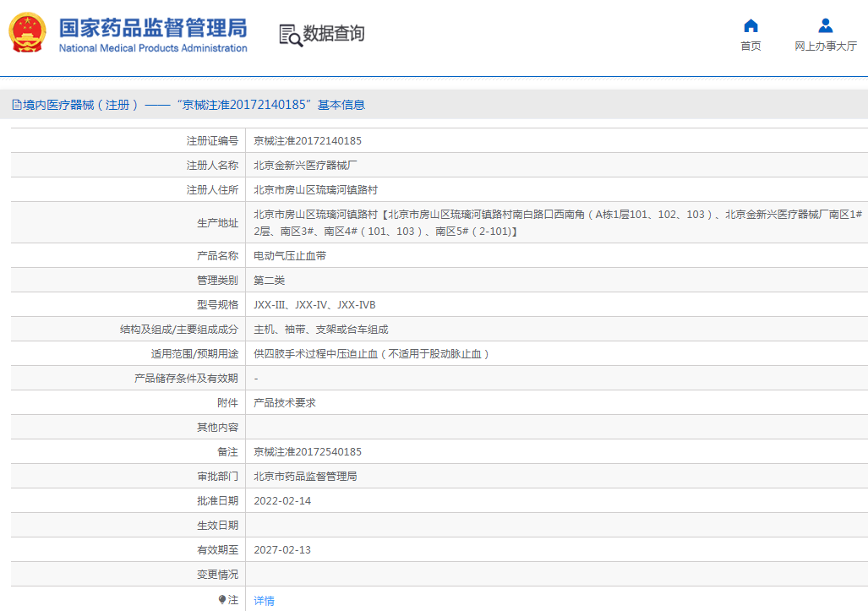Click the 数据查询 heading text
This screenshot has width=868, height=611.
(x=334, y=34)
